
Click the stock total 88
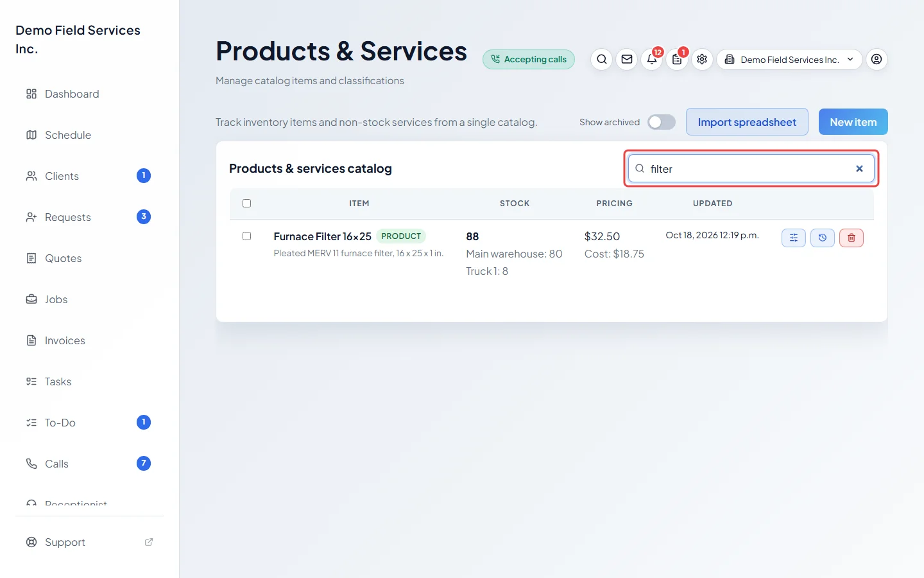click(x=472, y=236)
